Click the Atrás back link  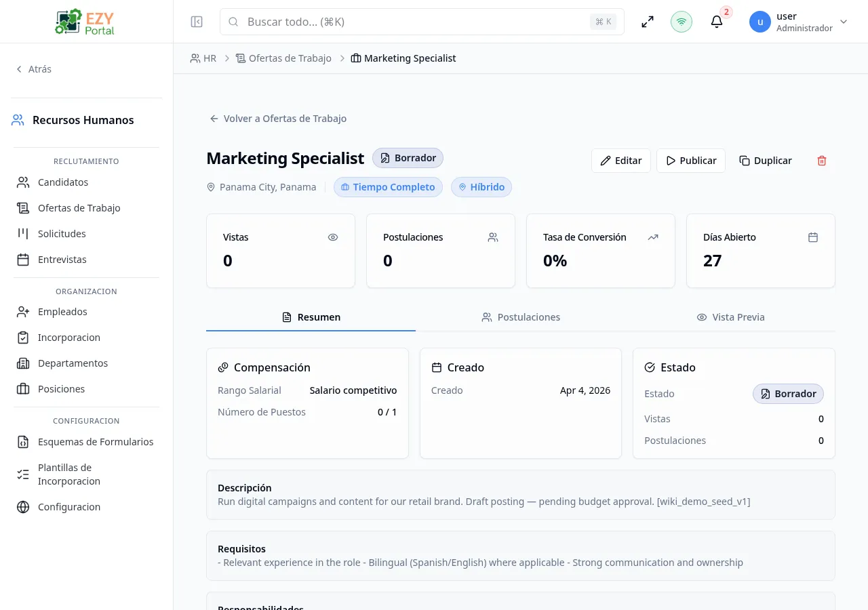coord(34,69)
